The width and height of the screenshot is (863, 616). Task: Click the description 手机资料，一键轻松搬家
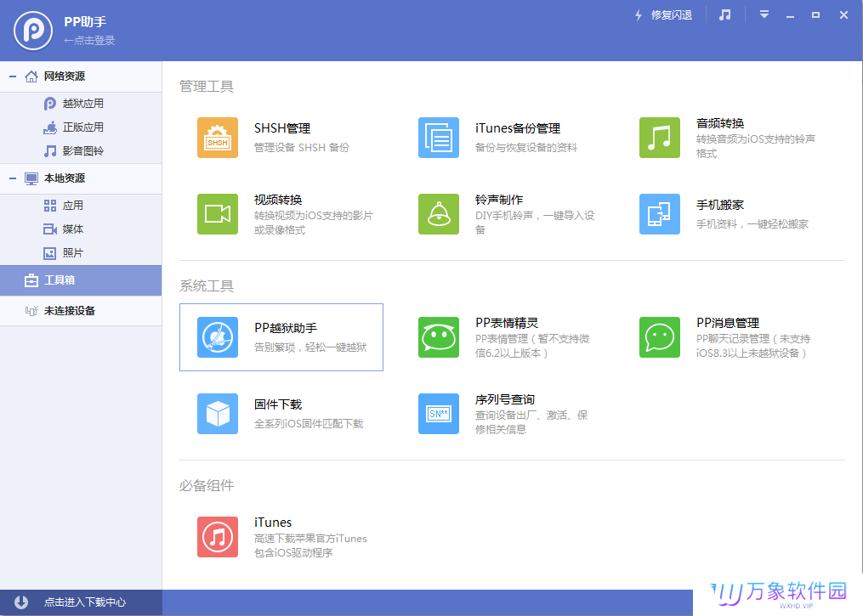point(752,223)
